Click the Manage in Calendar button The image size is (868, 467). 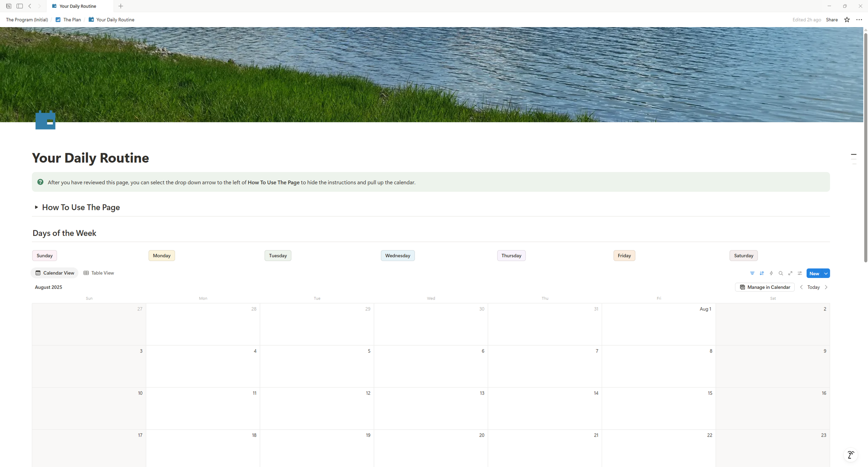765,287
